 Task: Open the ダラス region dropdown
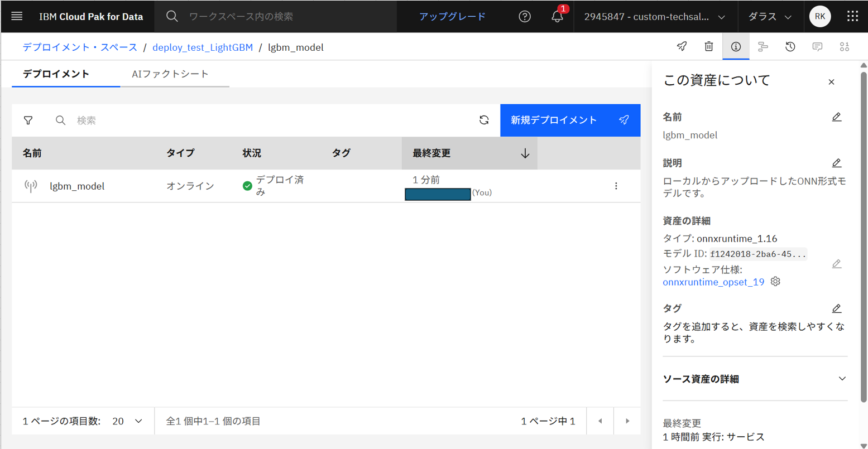pyautogui.click(x=770, y=17)
